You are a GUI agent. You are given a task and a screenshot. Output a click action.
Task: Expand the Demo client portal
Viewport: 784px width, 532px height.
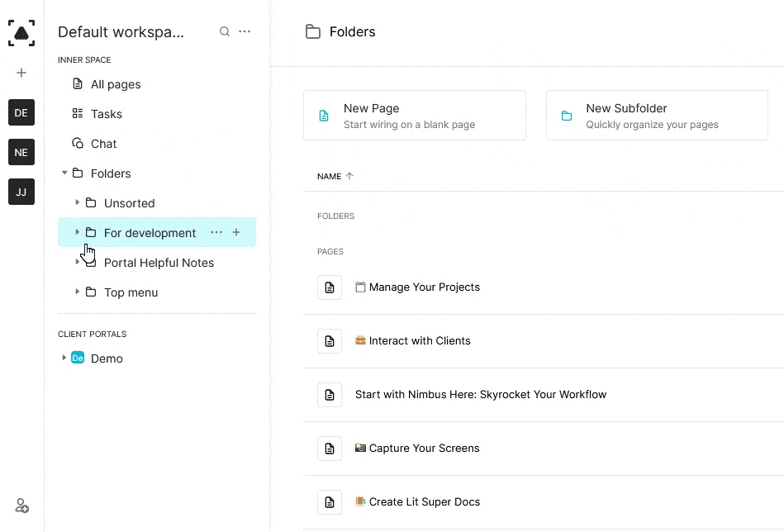click(x=64, y=358)
